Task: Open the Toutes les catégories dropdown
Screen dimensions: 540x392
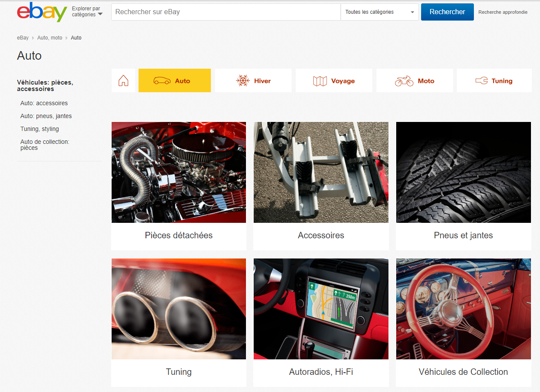Action: 379,12
